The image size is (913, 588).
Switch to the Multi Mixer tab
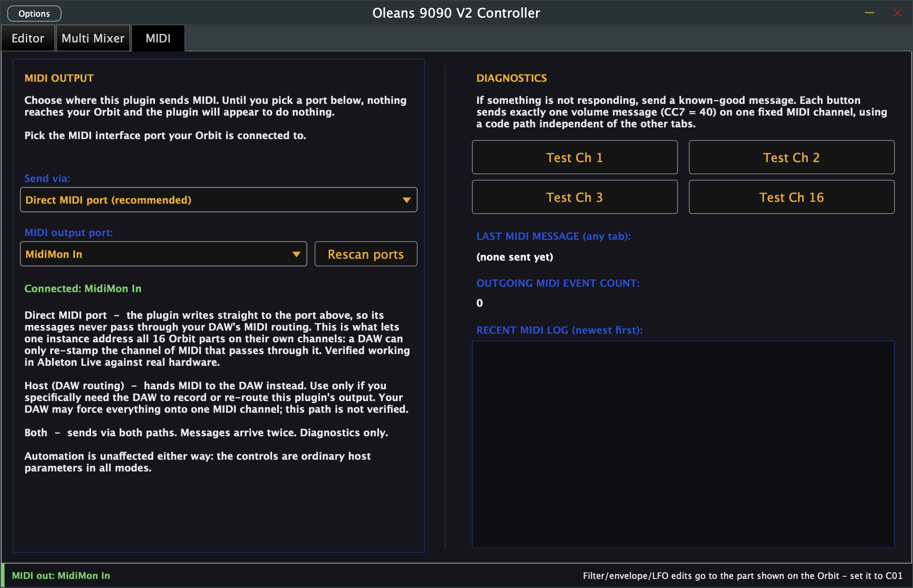coord(93,38)
